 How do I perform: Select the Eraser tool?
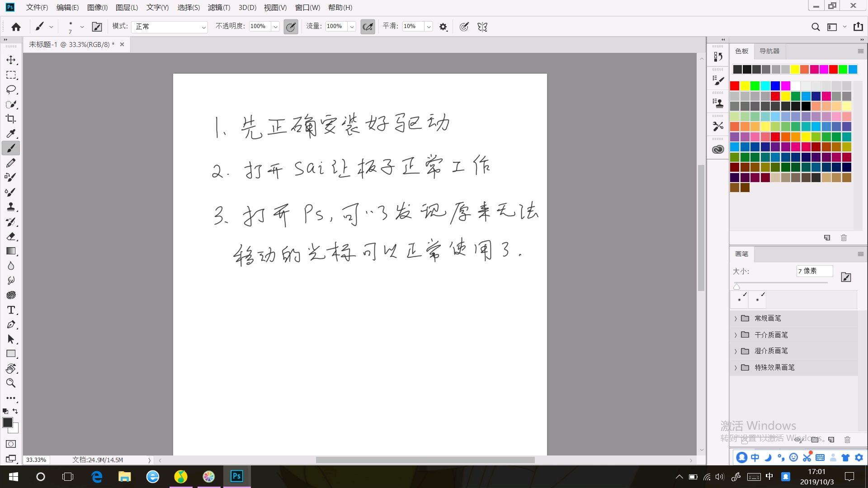[x=11, y=236]
